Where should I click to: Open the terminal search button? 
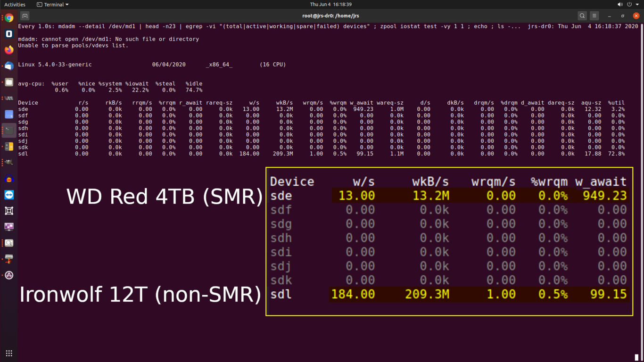[582, 16]
